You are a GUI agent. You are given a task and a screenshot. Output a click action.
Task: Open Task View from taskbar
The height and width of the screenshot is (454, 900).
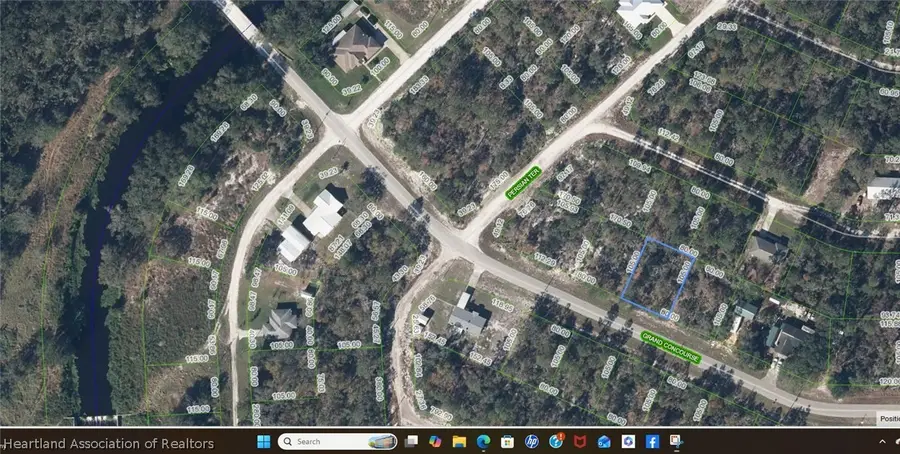(x=411, y=441)
